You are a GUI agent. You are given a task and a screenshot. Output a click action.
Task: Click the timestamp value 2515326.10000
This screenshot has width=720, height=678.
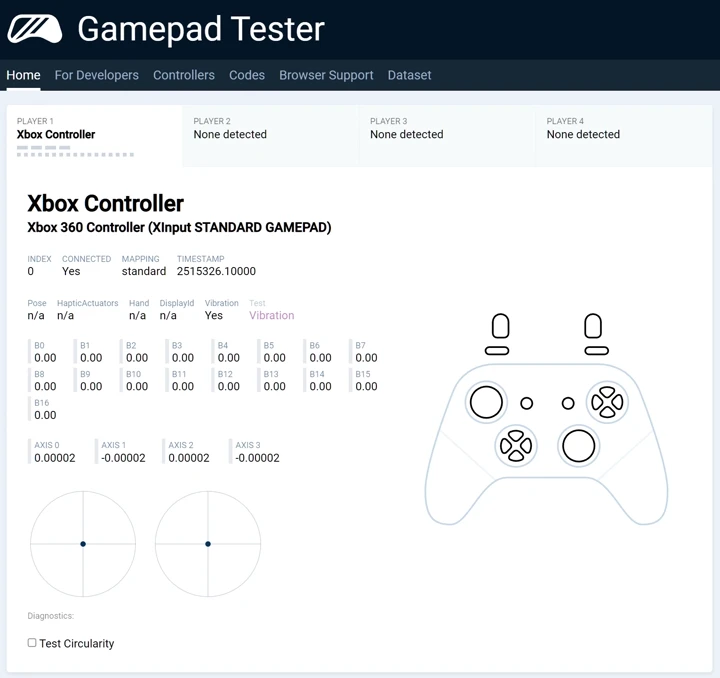click(216, 271)
